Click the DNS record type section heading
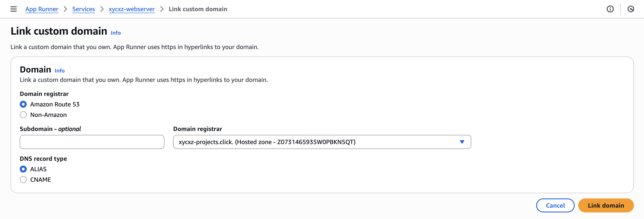The height and width of the screenshot is (219, 644). [43, 158]
